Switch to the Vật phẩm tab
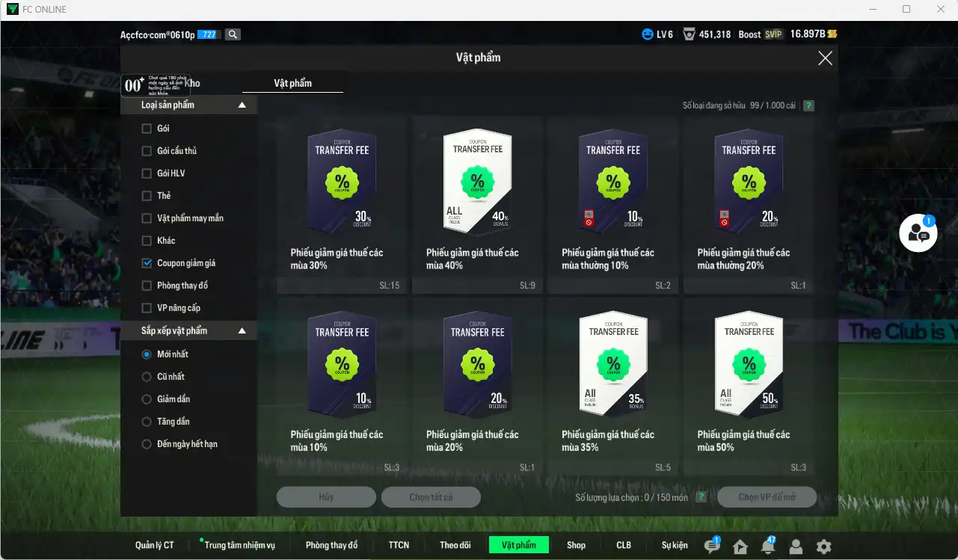This screenshot has width=958, height=560. (x=292, y=83)
